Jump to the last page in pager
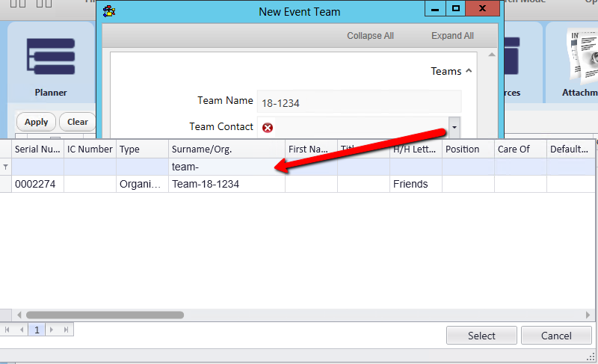Image resolution: width=598 pixels, height=364 pixels. [66, 330]
